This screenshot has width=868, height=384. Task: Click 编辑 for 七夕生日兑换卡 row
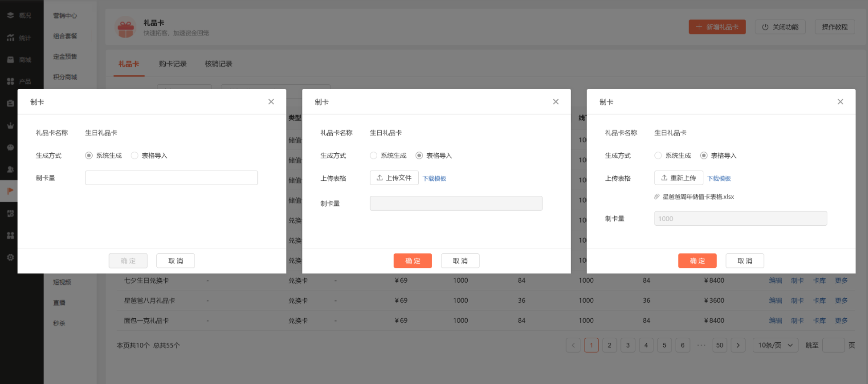(x=775, y=281)
